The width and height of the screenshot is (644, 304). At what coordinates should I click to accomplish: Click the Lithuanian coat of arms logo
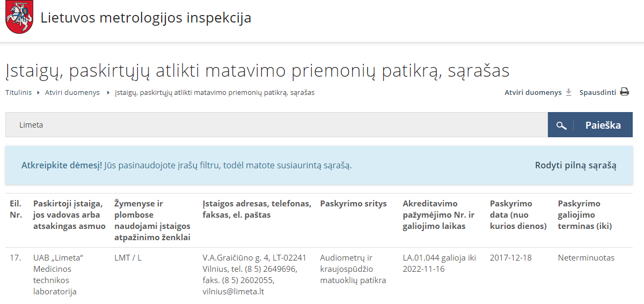coord(19,18)
